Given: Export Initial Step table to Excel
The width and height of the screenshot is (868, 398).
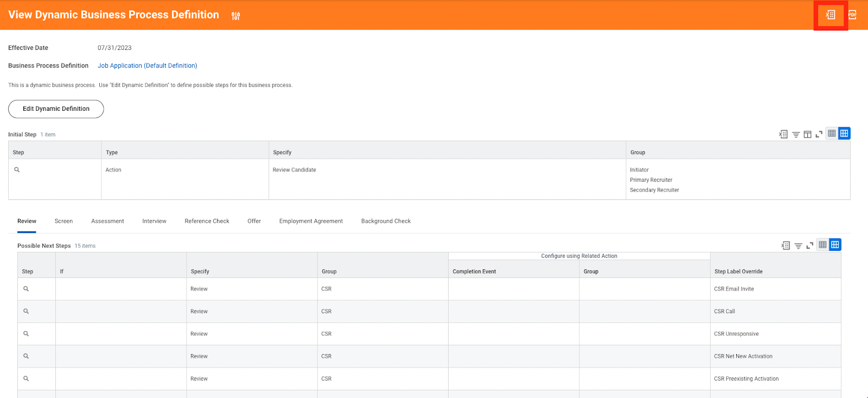Looking at the screenshot, I should tap(783, 134).
